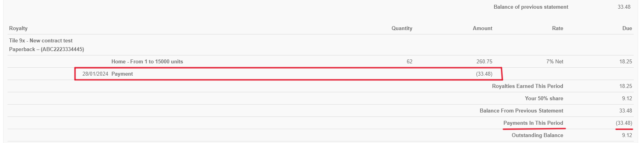Click the 260.75 amount value
This screenshot has width=644, height=143.
click(x=485, y=61)
